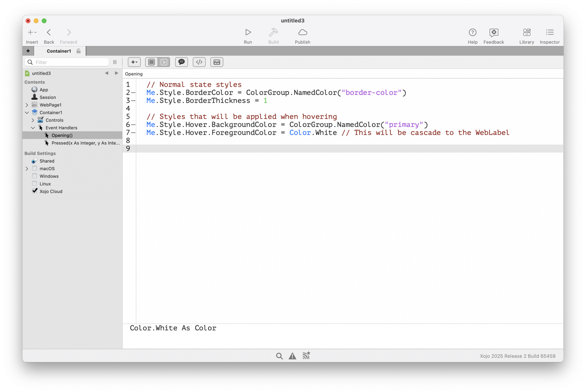Select WebPage1 in the navigator
Image resolution: width=586 pixels, height=392 pixels.
point(50,105)
